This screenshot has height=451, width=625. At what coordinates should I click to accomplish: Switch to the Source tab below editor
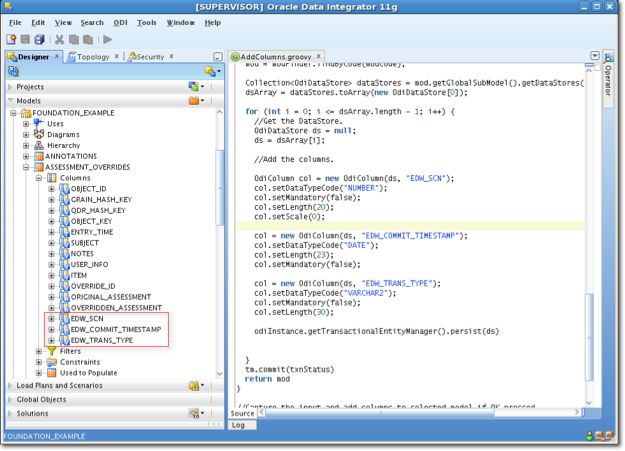pyautogui.click(x=242, y=413)
